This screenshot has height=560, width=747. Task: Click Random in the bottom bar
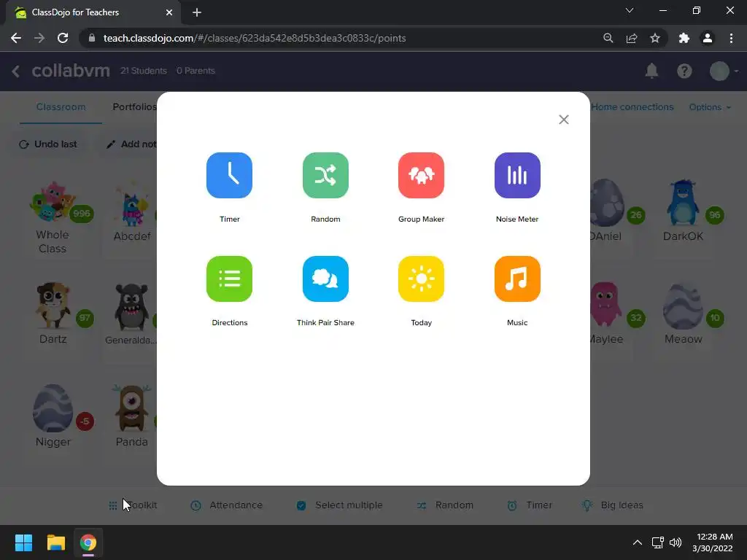tap(445, 505)
